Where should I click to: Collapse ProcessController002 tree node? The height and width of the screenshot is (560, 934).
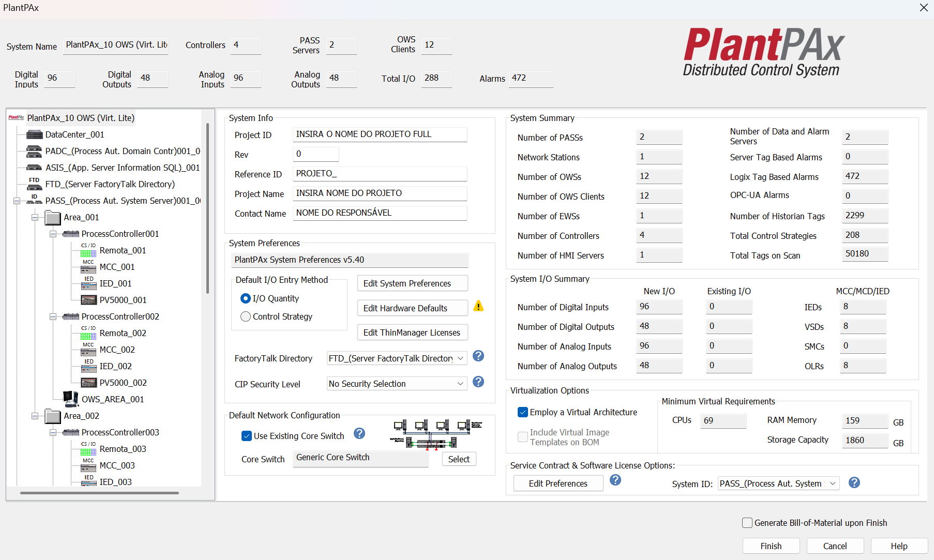click(x=53, y=317)
